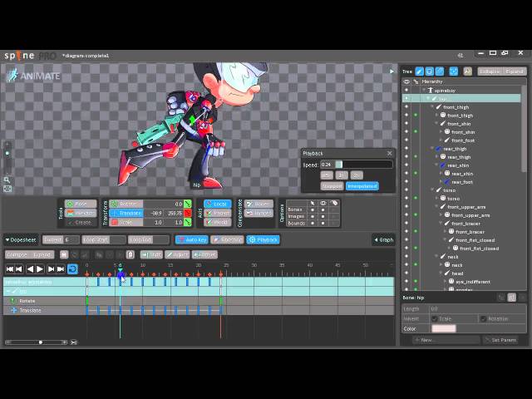Collapse the Dopesheet panel arrow
Screen dimensions: 532x399
7,240
